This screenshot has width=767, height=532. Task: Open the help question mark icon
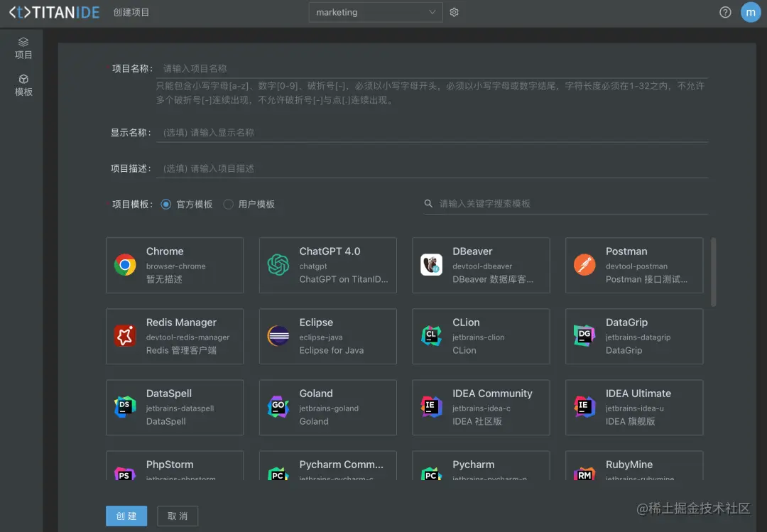pos(725,12)
